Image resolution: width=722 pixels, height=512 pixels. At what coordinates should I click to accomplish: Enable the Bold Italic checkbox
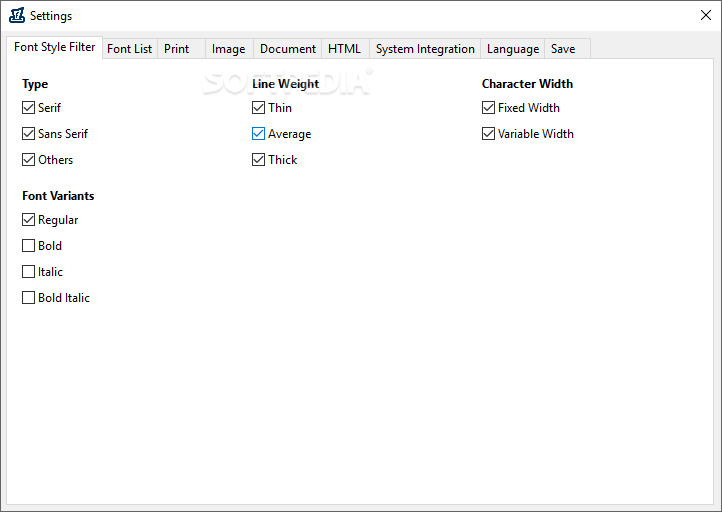coord(29,298)
